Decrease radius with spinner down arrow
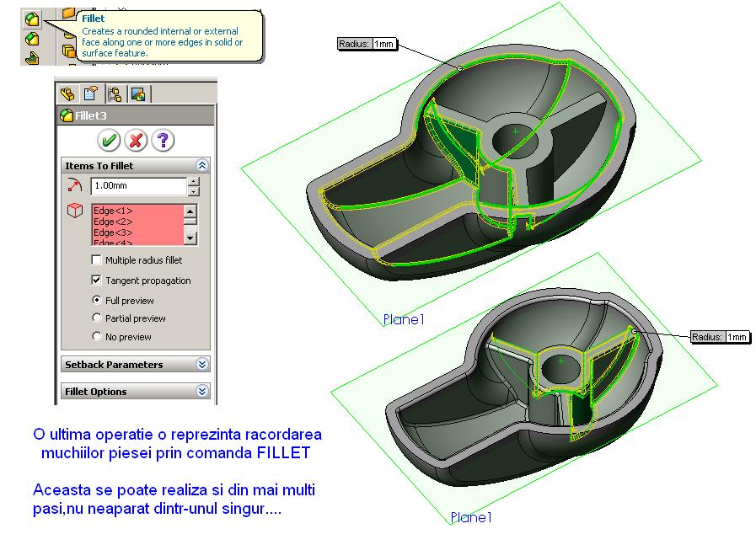Image resolution: width=756 pixels, height=545 pixels. [x=193, y=191]
